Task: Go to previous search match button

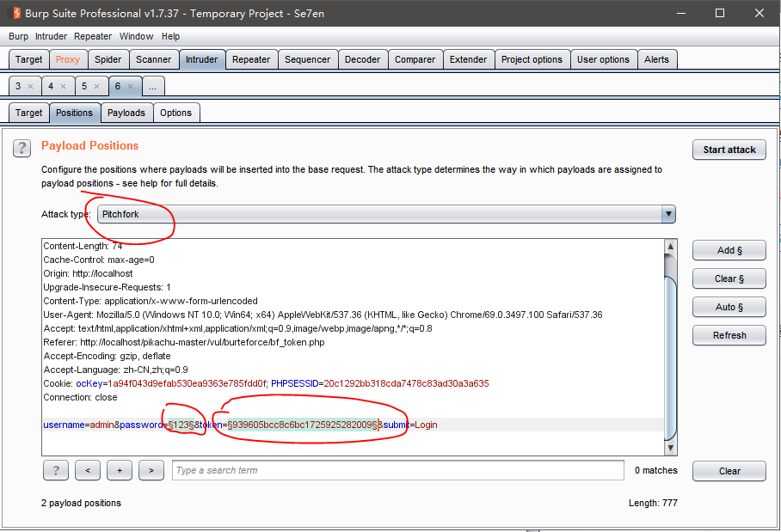Action: (88, 470)
